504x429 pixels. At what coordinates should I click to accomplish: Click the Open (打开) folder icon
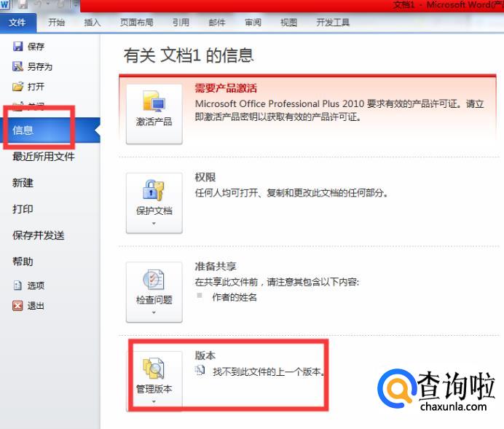pos(18,87)
